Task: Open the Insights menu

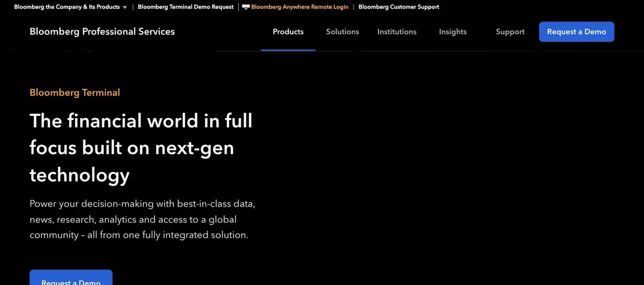Action: (x=452, y=32)
